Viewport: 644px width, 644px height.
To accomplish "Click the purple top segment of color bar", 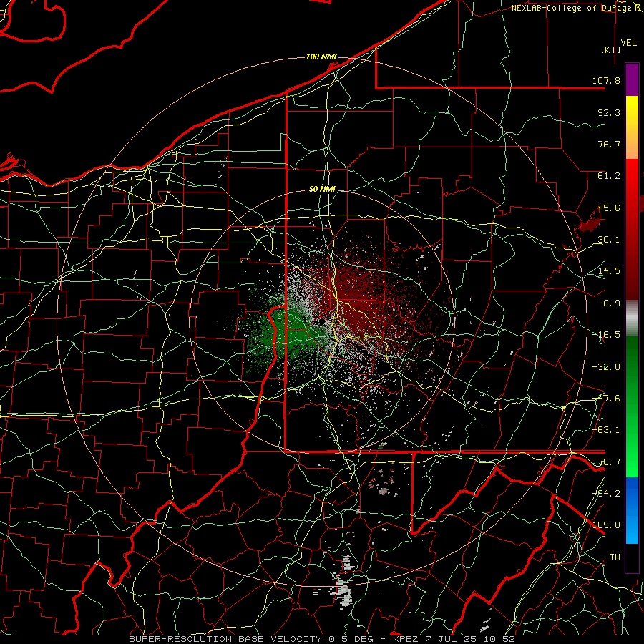I will coord(632,79).
